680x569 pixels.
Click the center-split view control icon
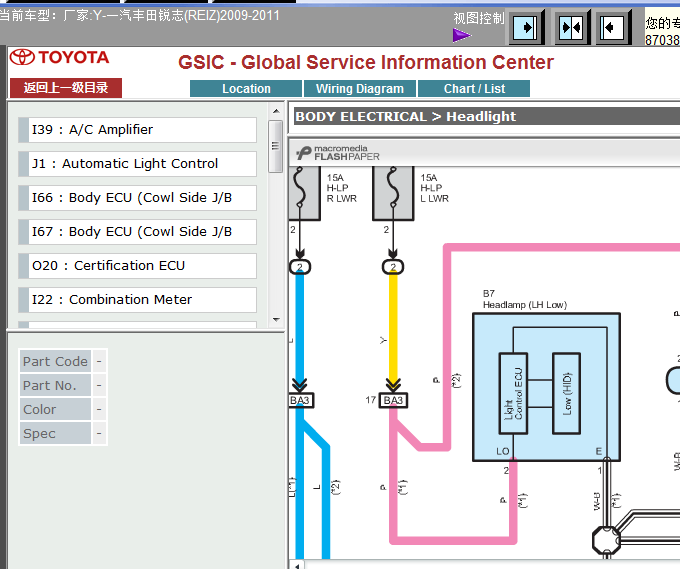click(x=572, y=28)
